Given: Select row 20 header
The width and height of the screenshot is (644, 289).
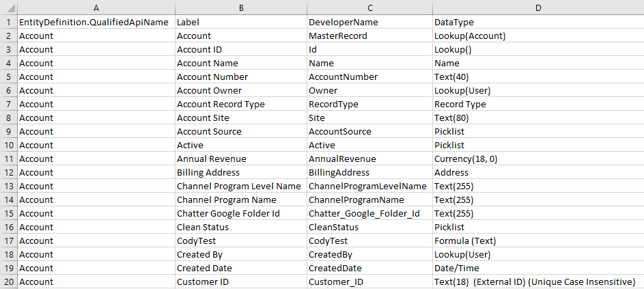Looking at the screenshot, I should coord(9,281).
